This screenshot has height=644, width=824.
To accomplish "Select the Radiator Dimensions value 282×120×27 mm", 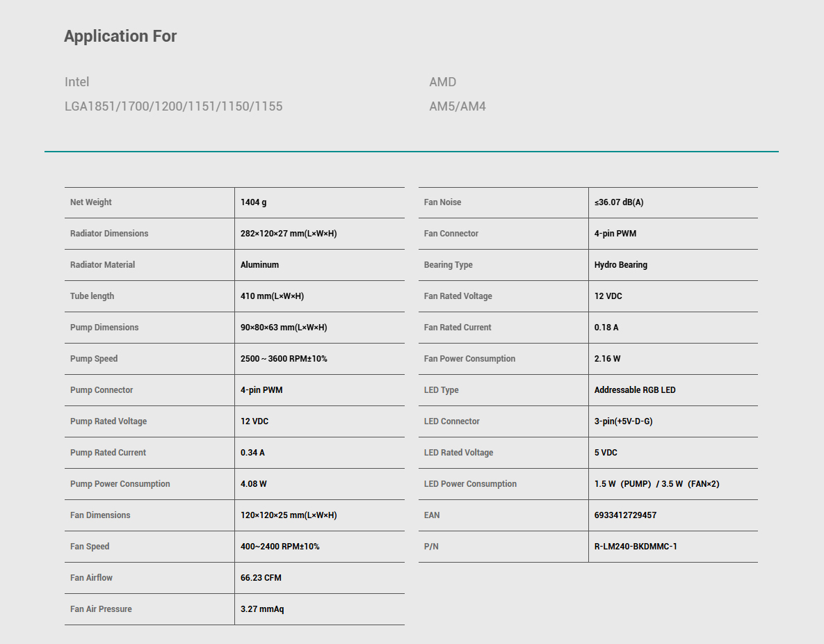I will [289, 234].
